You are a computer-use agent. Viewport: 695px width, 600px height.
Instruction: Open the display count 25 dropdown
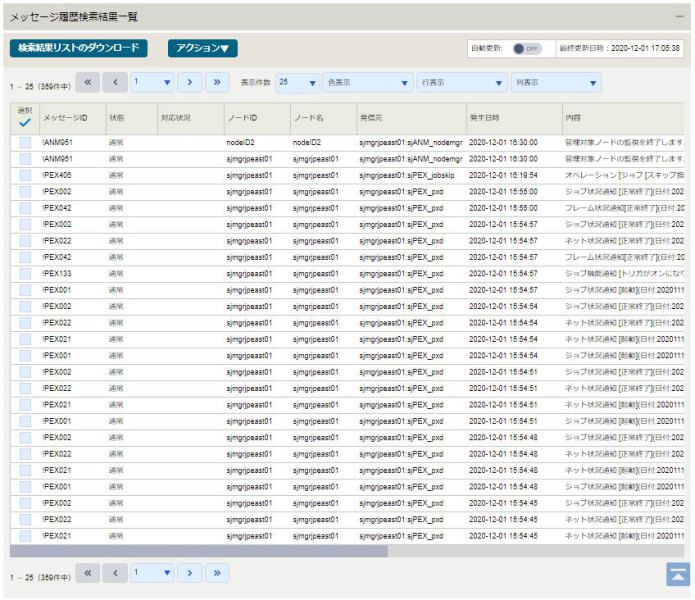click(x=298, y=83)
